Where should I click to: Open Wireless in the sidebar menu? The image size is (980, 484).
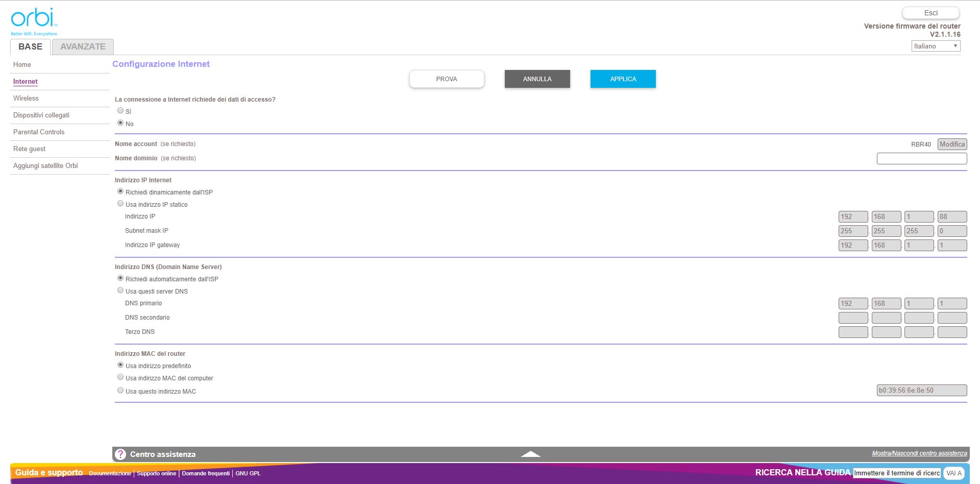pos(26,99)
